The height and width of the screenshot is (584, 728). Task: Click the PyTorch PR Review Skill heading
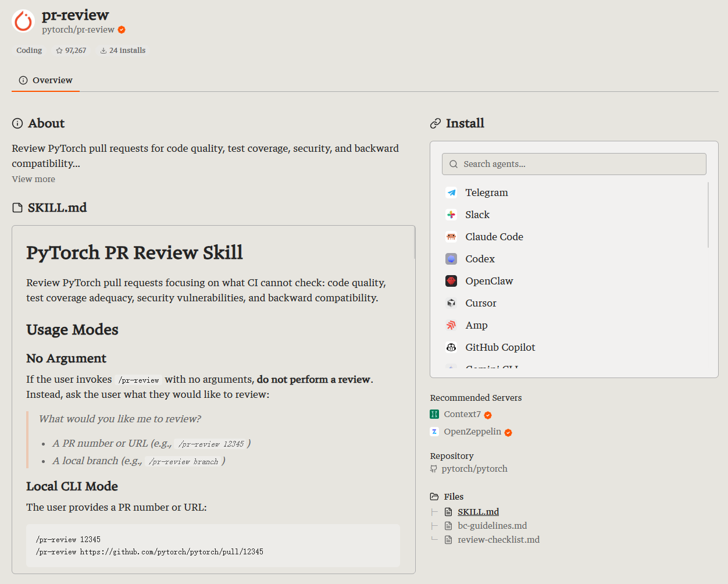click(x=134, y=252)
